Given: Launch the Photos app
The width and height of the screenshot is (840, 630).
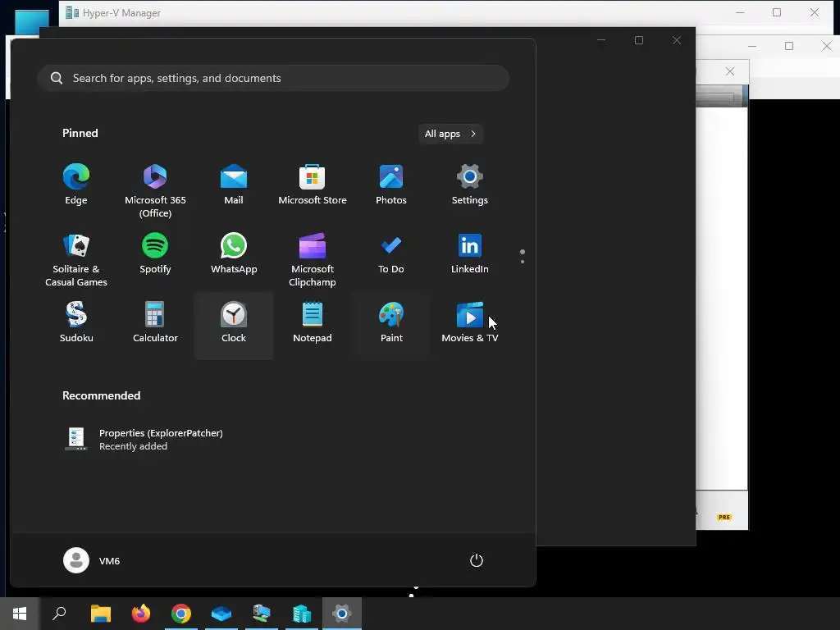Looking at the screenshot, I should [391, 185].
